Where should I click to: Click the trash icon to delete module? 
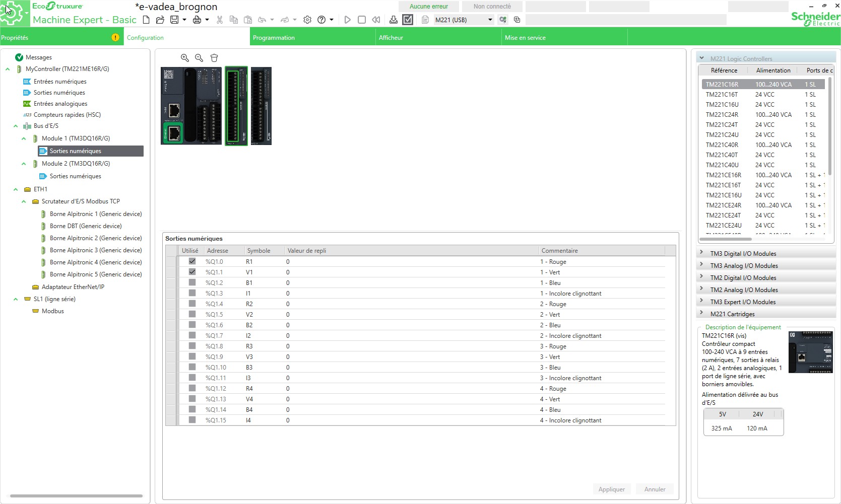(x=214, y=58)
